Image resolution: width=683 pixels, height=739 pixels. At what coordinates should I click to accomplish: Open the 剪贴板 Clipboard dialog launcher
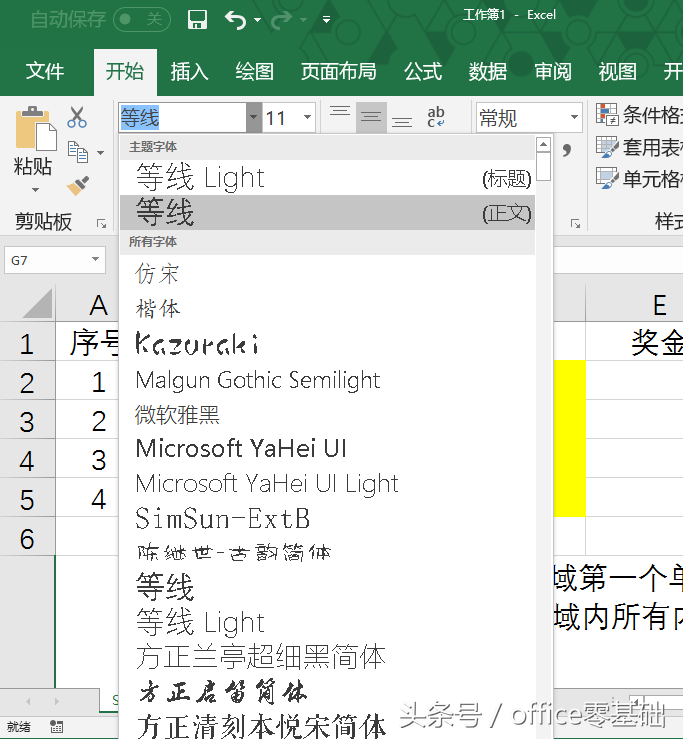click(101, 223)
